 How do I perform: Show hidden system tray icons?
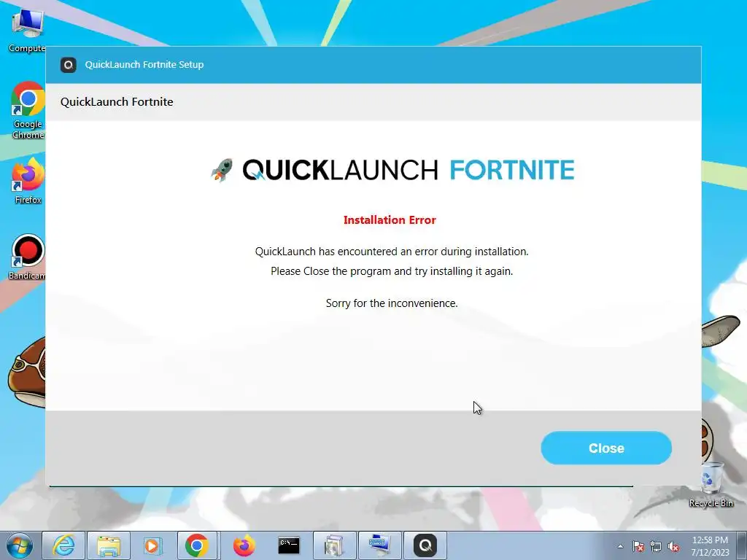coord(620,547)
